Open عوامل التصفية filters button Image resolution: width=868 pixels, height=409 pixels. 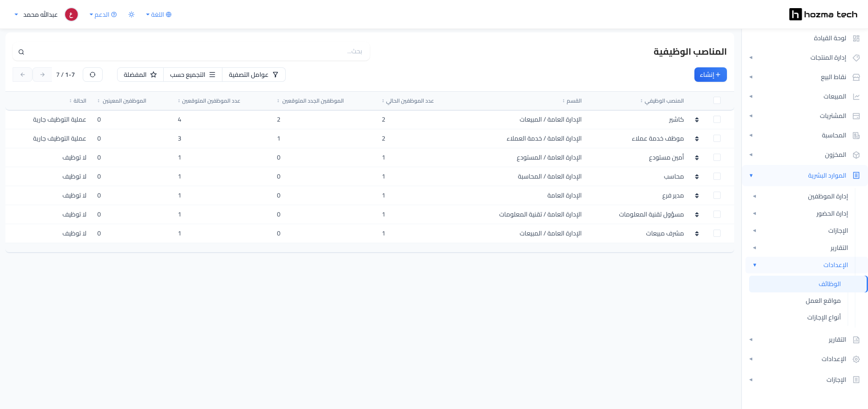254,75
